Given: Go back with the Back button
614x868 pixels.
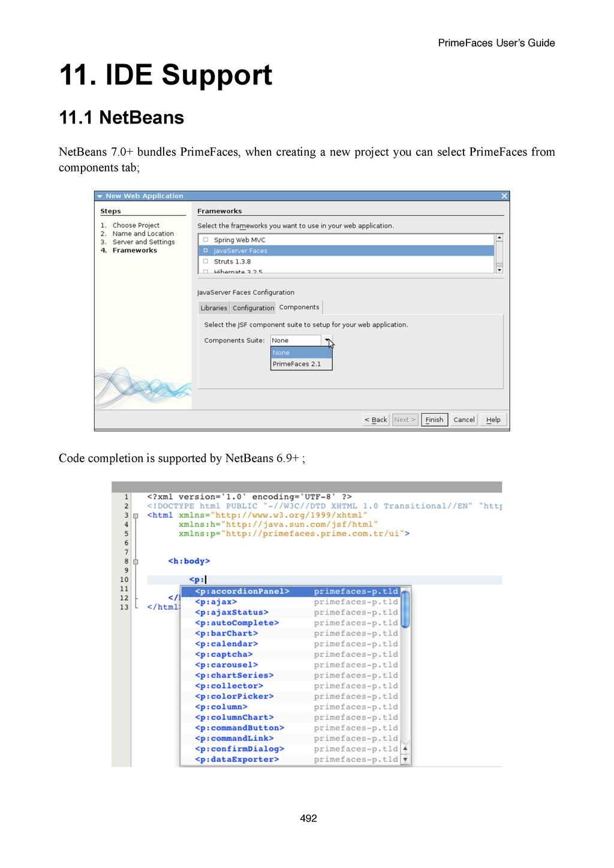Looking at the screenshot, I should (x=376, y=420).
